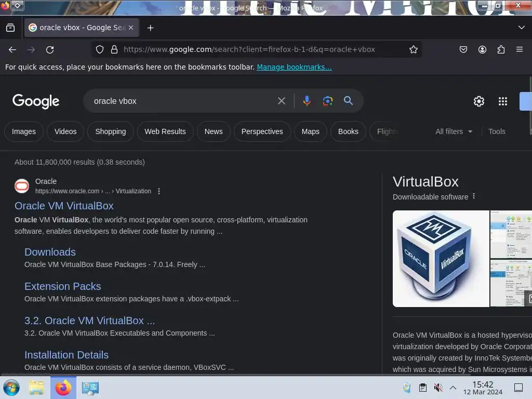The width and height of the screenshot is (532, 399).
Task: Click the results count text
Action: click(x=79, y=162)
